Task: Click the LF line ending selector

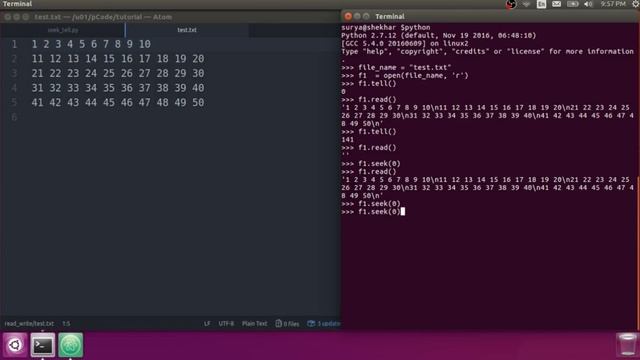Action: (207, 324)
